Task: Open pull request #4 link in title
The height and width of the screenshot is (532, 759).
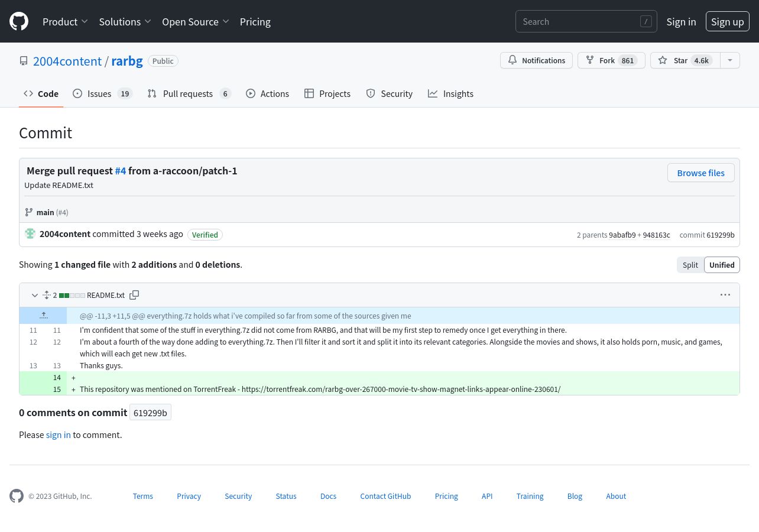Action: (121, 170)
